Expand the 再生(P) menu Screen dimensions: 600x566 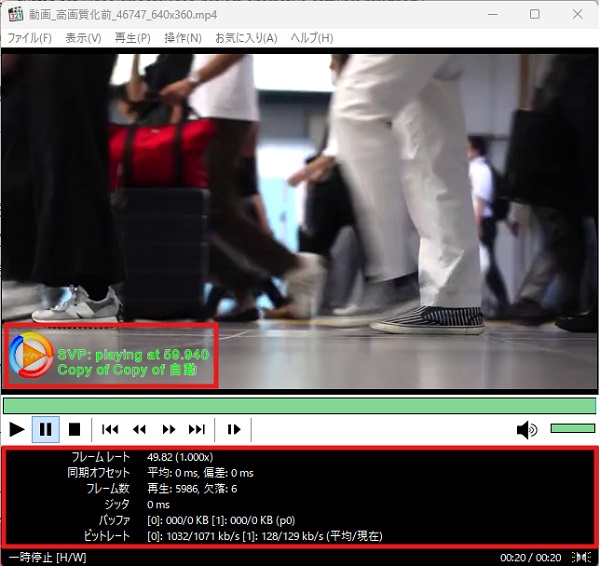[133, 38]
